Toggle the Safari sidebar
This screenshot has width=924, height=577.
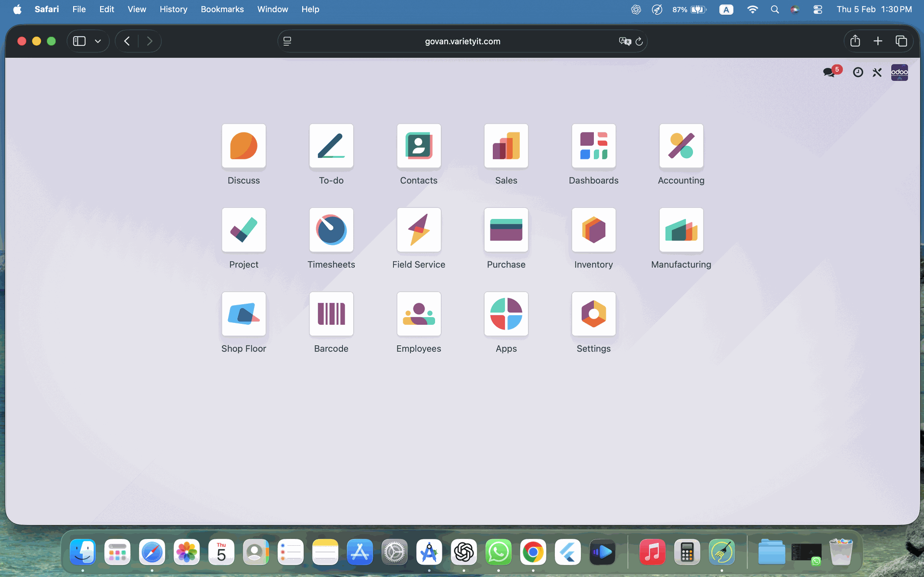click(79, 41)
